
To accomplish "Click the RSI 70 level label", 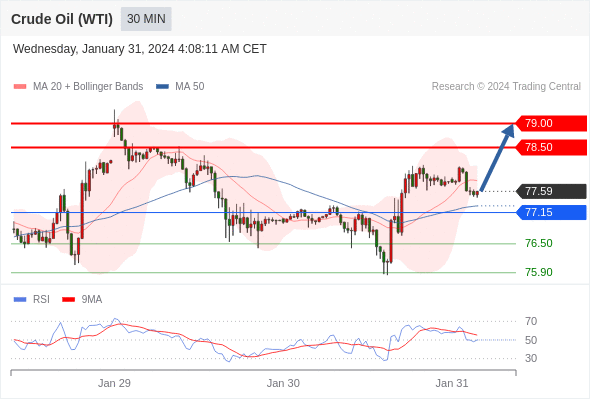I will tap(531, 321).
